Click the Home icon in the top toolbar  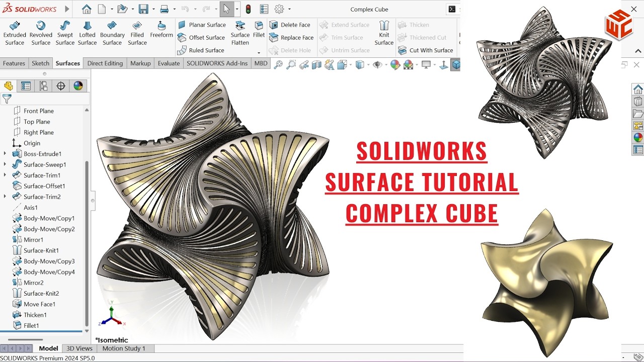(87, 9)
